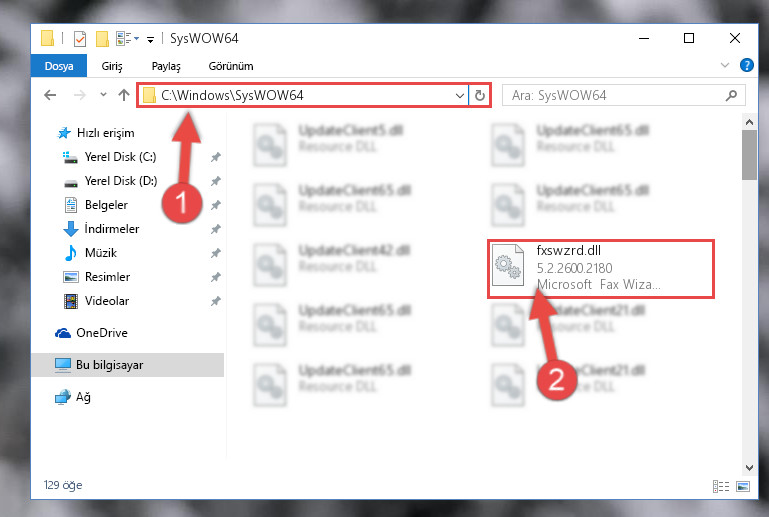Go back using the back arrow
The height and width of the screenshot is (517, 769).
click(50, 95)
